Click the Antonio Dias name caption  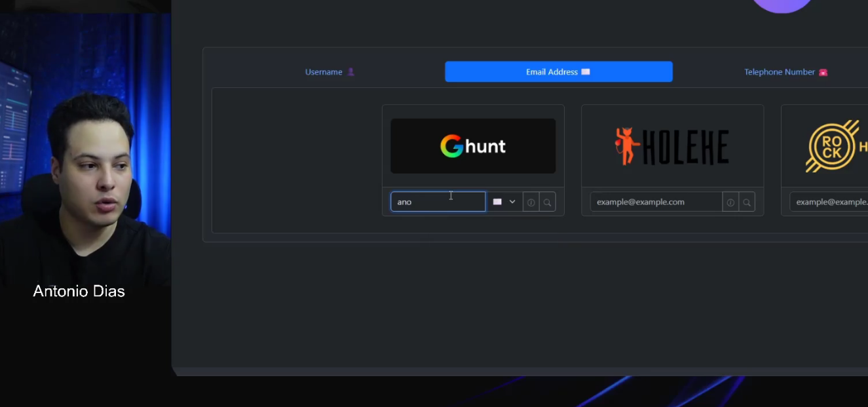pyautogui.click(x=79, y=292)
